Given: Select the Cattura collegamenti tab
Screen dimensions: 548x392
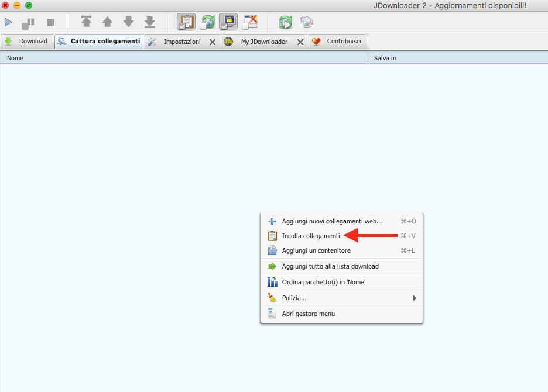Looking at the screenshot, I should coord(100,41).
